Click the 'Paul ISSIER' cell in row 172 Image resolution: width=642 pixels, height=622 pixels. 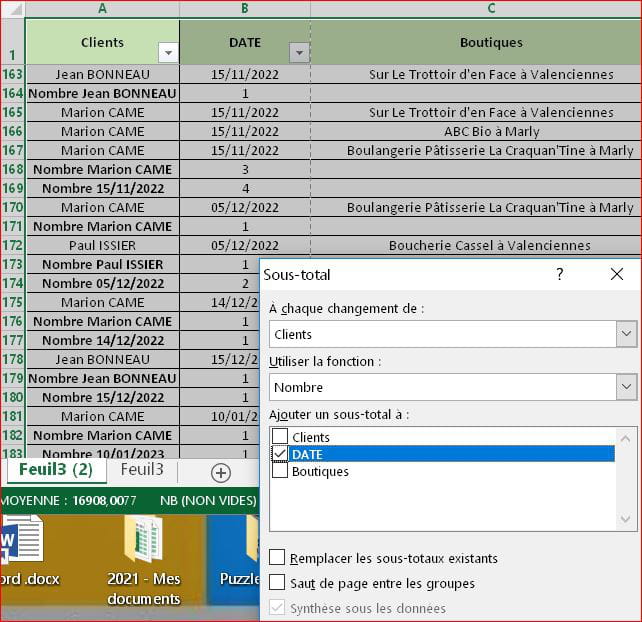click(102, 245)
